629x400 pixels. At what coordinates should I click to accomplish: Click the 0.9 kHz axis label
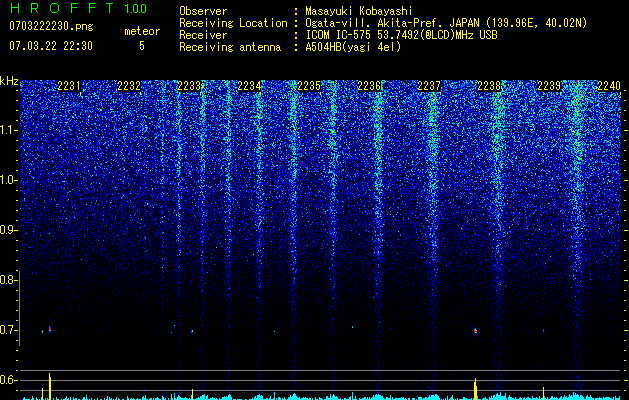coord(6,230)
